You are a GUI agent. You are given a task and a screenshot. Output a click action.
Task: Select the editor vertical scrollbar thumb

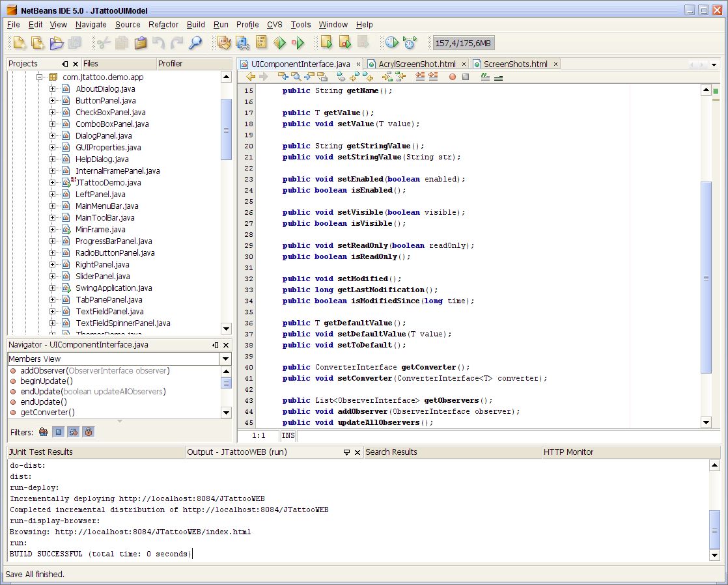click(x=706, y=277)
